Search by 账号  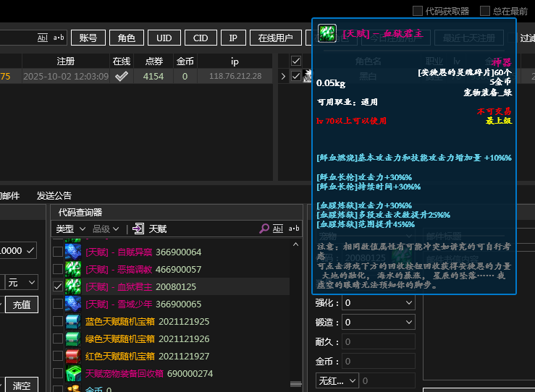coord(88,38)
